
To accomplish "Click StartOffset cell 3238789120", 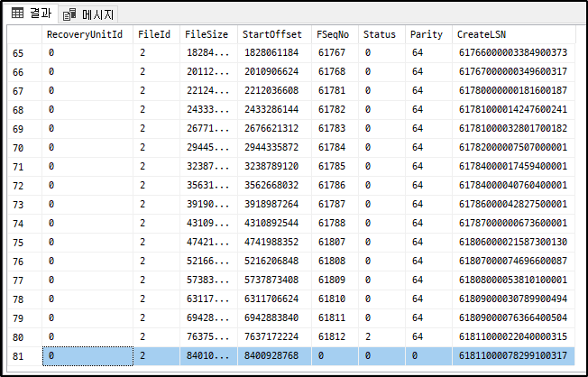I will coord(274,167).
